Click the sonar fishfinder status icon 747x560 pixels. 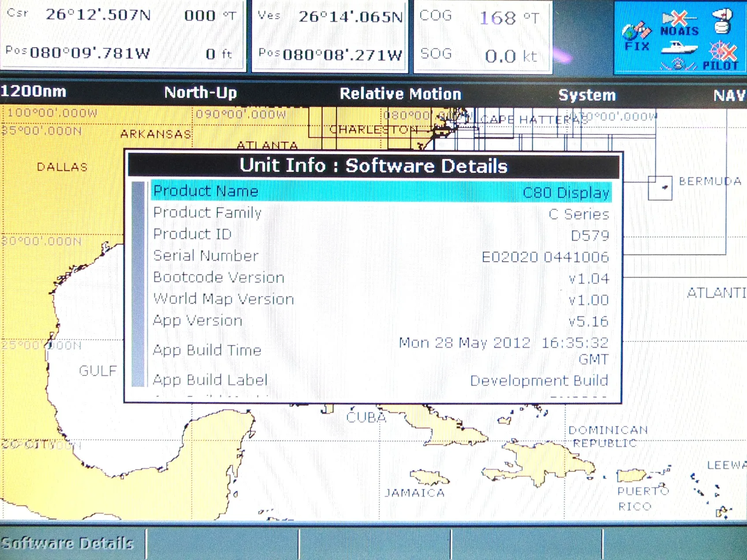[x=678, y=64]
